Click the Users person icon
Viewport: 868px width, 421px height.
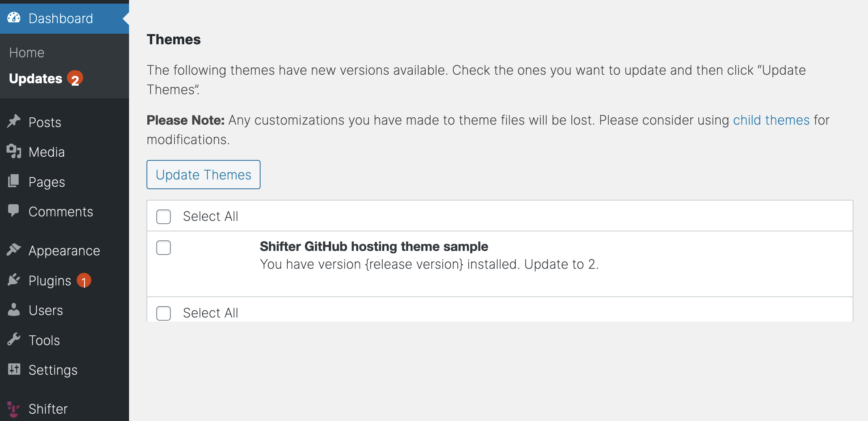click(x=14, y=309)
